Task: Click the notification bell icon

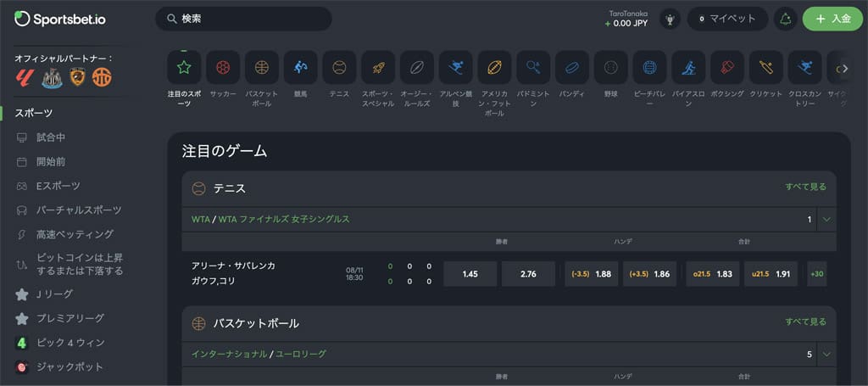Action: click(x=785, y=19)
